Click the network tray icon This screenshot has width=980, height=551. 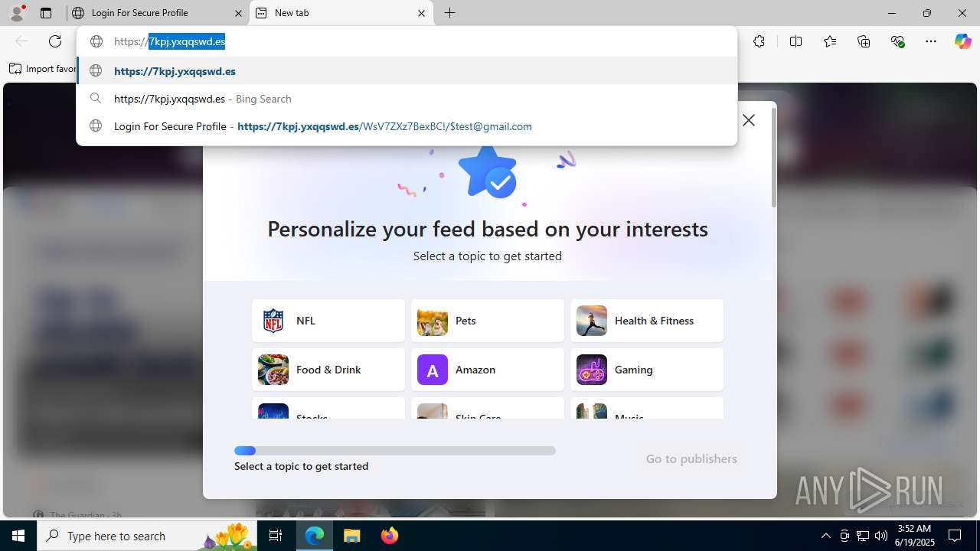coord(862,536)
